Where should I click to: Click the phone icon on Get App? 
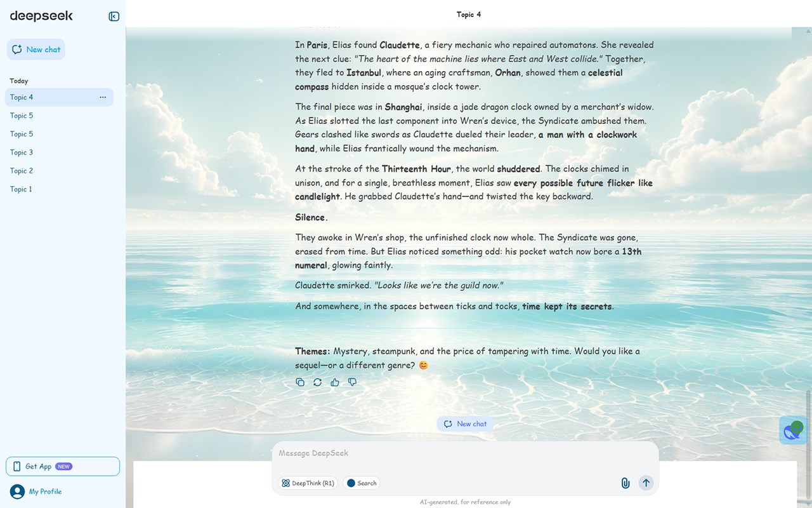(x=16, y=466)
